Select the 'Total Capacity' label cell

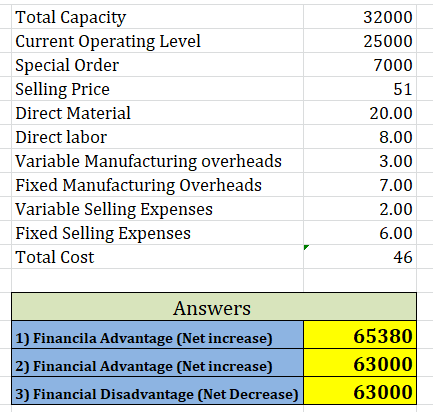pyautogui.click(x=157, y=17)
